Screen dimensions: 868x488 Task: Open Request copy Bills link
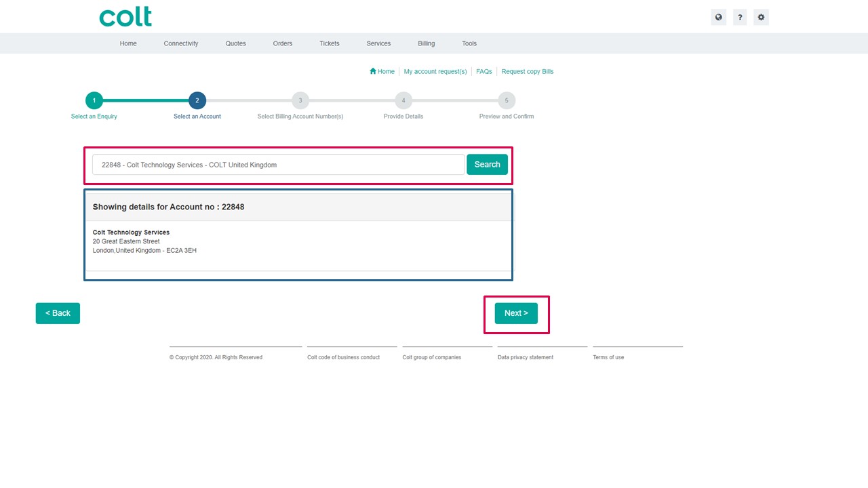click(528, 71)
